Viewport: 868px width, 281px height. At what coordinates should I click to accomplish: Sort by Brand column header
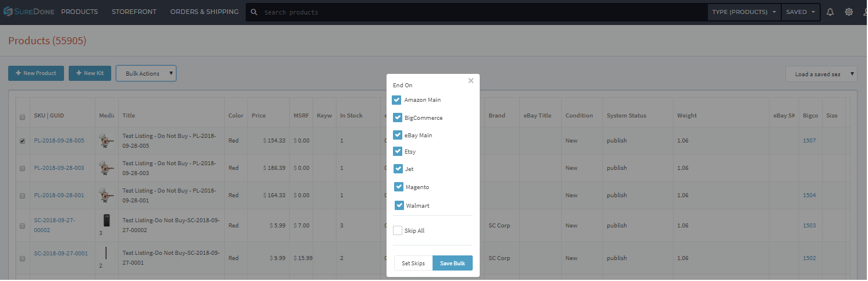tap(497, 116)
